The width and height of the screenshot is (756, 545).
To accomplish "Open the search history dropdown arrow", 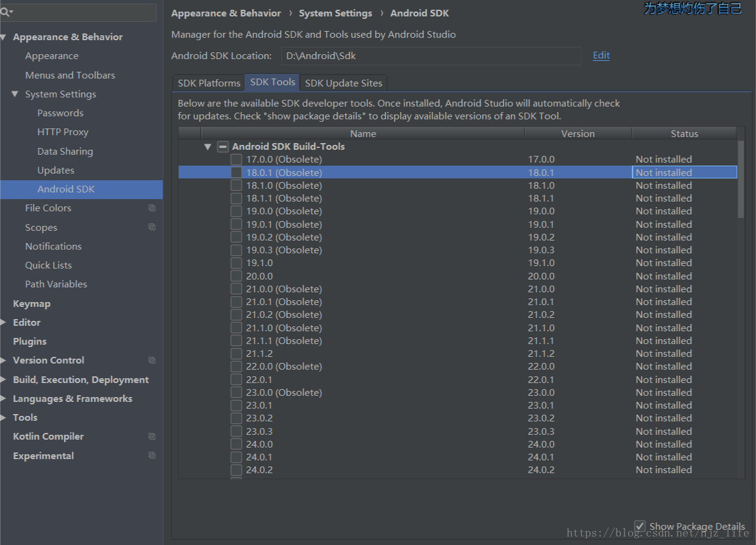I will click(x=12, y=12).
